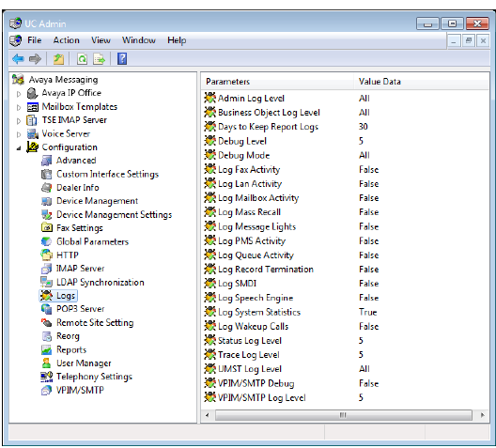Open the File menu
This screenshot has height=448, width=496.
coord(34,40)
